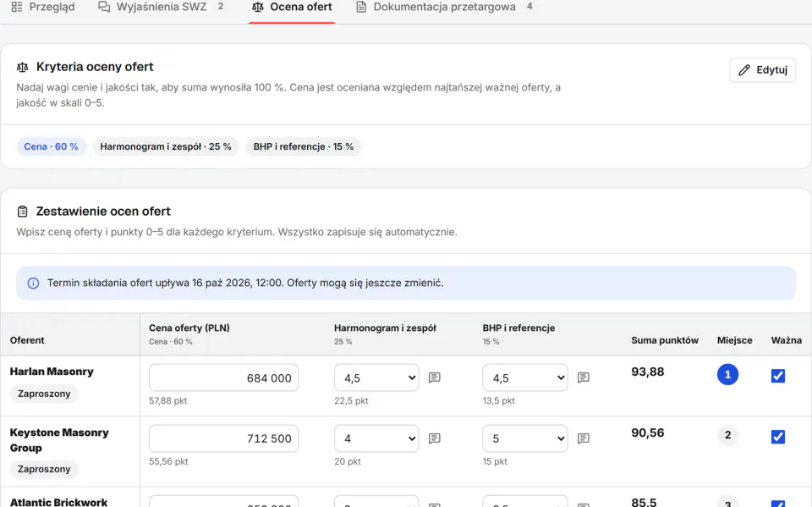This screenshot has width=812, height=507.
Task: Click the 22,5 pkt value for Harlan Masonry
Action: click(x=351, y=400)
